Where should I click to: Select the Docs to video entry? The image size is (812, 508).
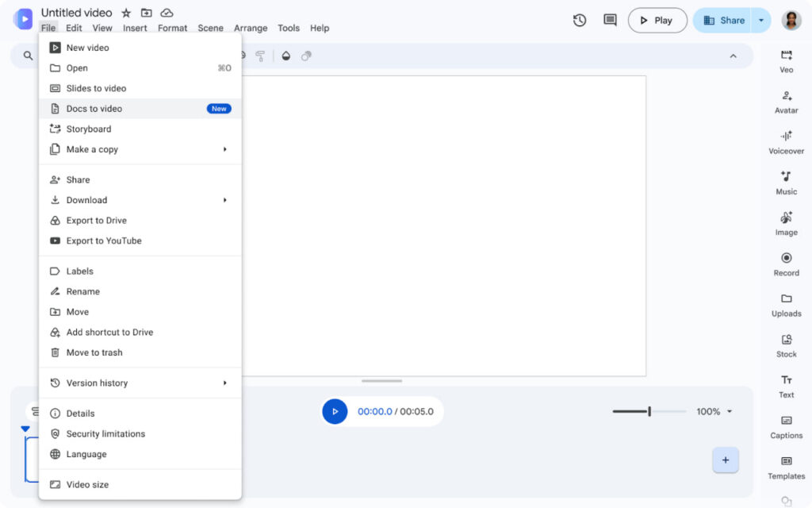pos(140,108)
